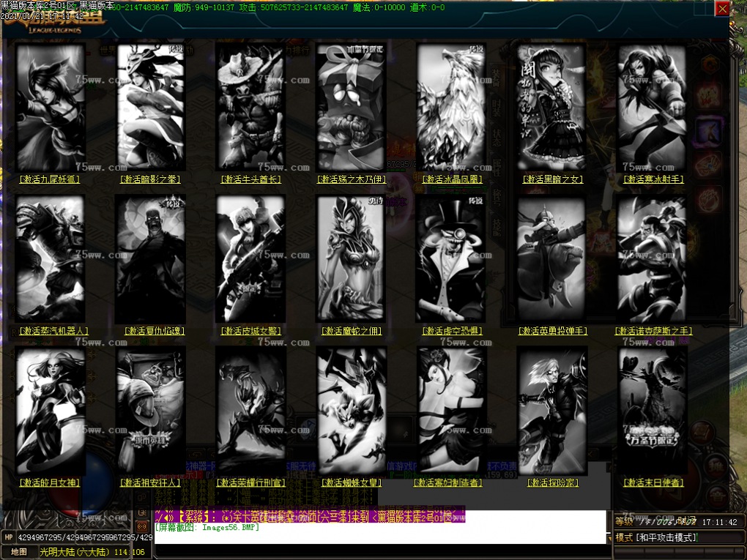Image resolution: width=747 pixels, height=560 pixels.
Task: Choose the 激活荣耀行刑官 link
Action: pyautogui.click(x=251, y=482)
